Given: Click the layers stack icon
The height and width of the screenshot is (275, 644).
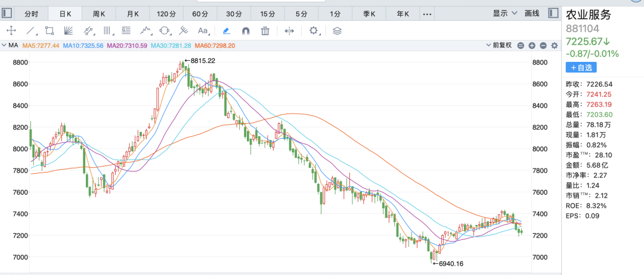Looking at the screenshot, I should pyautogui.click(x=337, y=30).
